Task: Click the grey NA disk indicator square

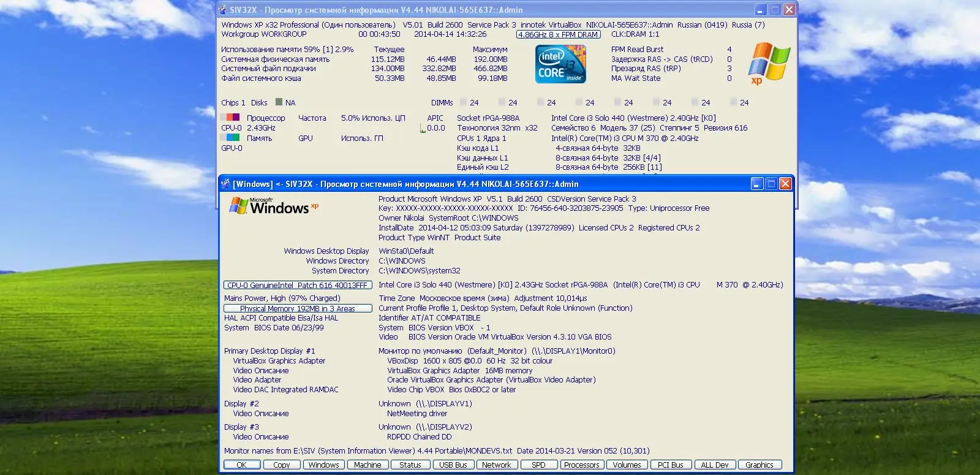Action: (x=279, y=102)
